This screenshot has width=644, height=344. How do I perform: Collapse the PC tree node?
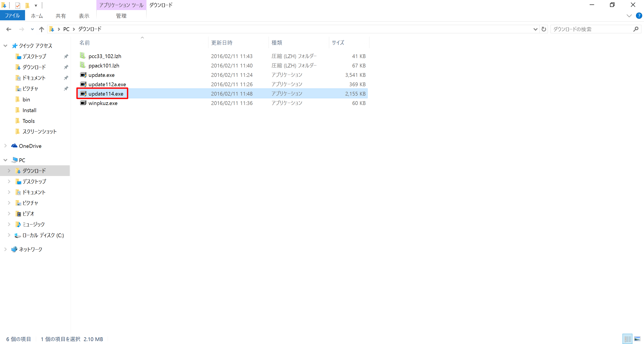click(5, 160)
